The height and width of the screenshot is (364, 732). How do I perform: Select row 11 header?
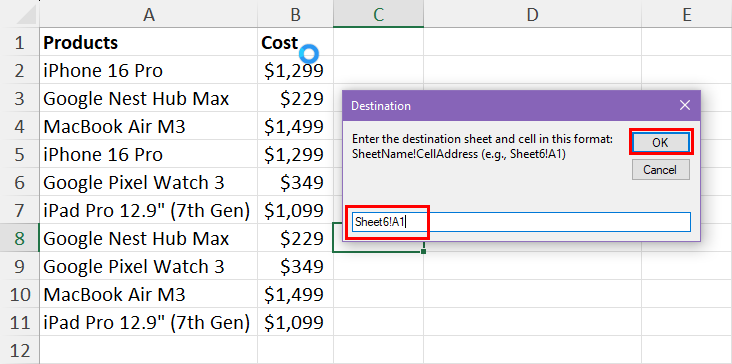tap(20, 322)
